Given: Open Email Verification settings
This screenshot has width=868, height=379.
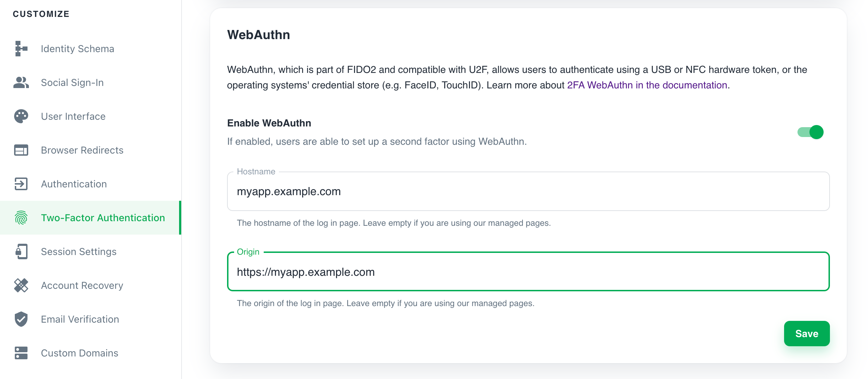Looking at the screenshot, I should (91, 319).
